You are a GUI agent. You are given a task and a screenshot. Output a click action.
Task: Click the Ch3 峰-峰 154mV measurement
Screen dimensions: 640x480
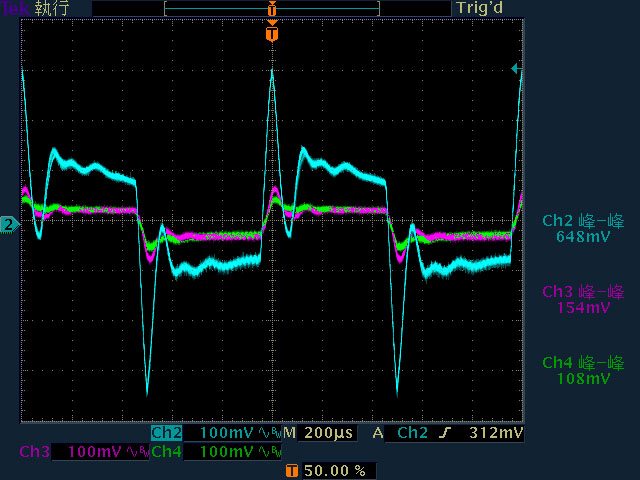[583, 299]
